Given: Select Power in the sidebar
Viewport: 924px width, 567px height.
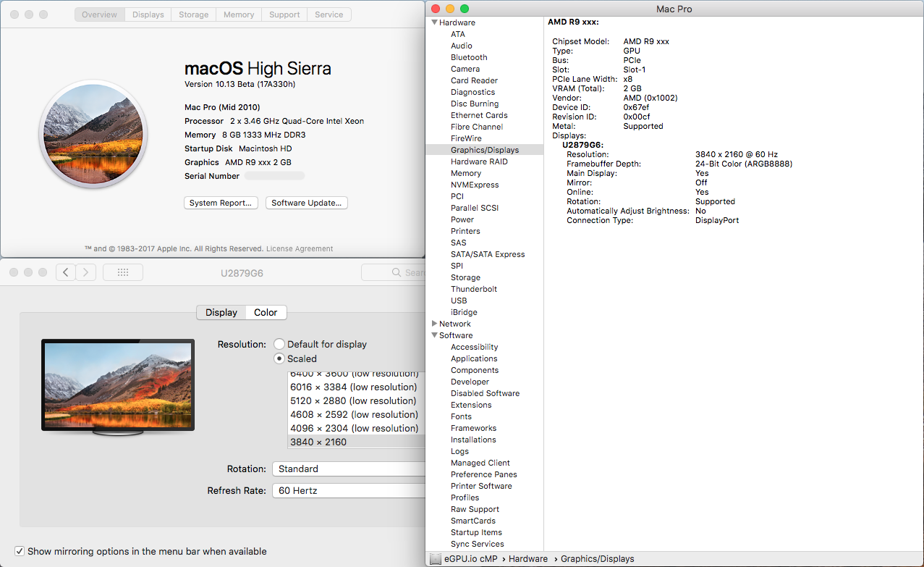Looking at the screenshot, I should pos(462,219).
